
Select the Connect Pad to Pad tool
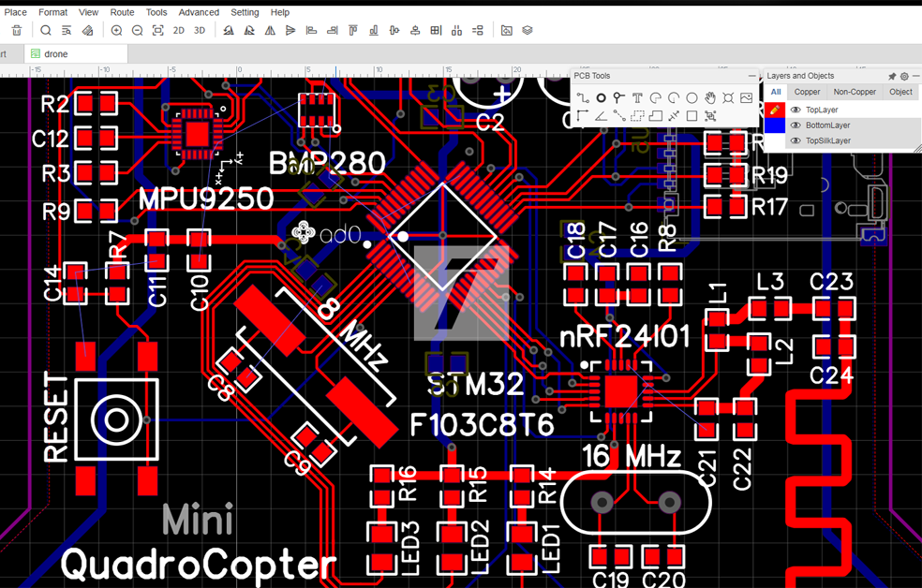click(618, 116)
